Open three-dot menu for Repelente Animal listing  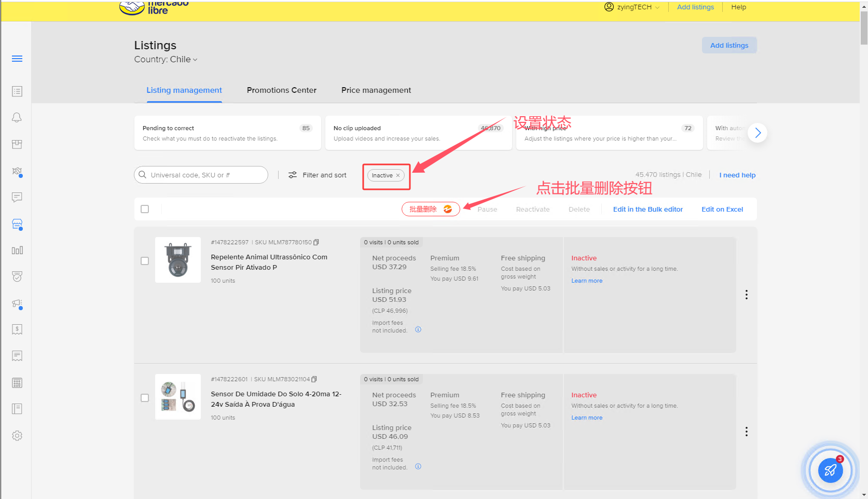746,295
